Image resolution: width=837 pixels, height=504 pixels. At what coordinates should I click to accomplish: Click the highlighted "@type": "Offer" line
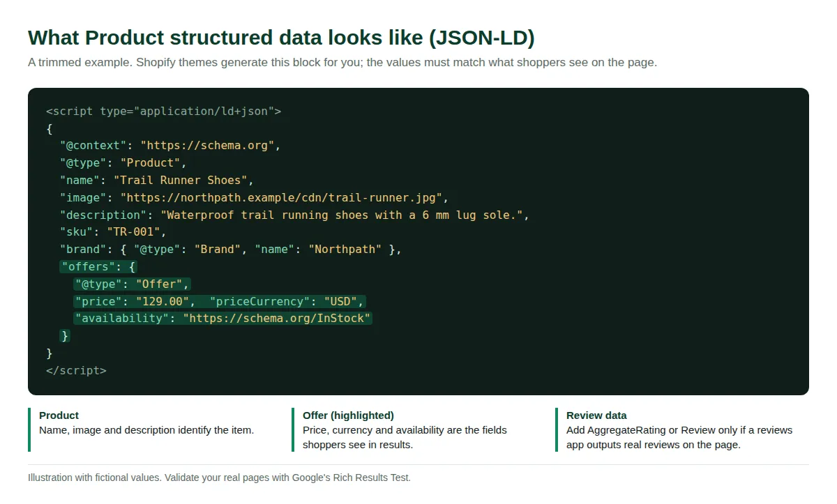click(x=132, y=284)
